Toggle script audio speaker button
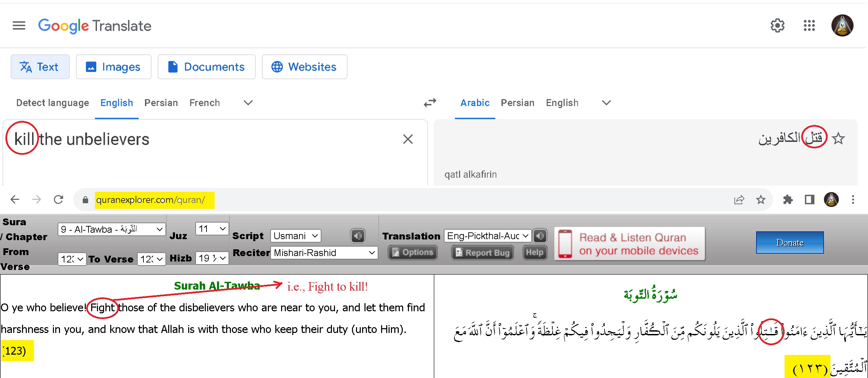The height and width of the screenshot is (378, 868). click(x=358, y=236)
